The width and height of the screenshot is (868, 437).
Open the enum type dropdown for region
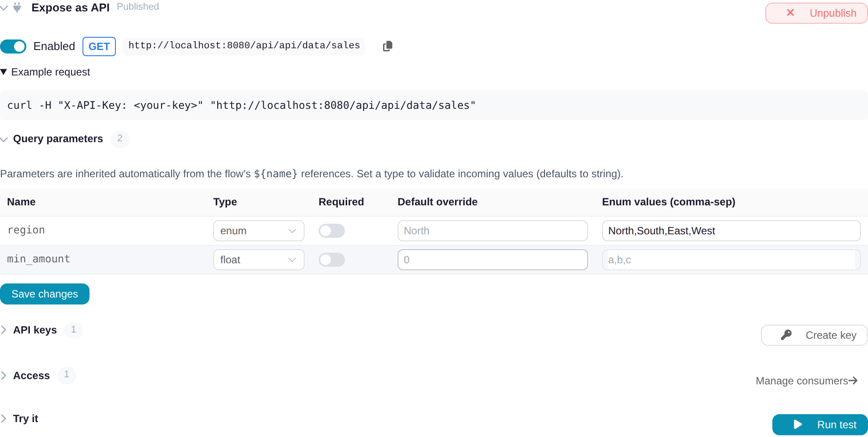(x=259, y=231)
